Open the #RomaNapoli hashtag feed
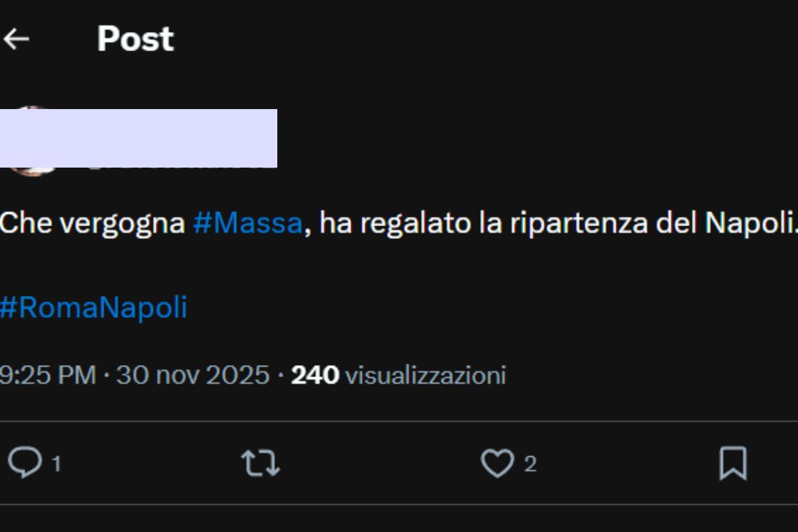Screen dimensions: 798x532 point(93,306)
